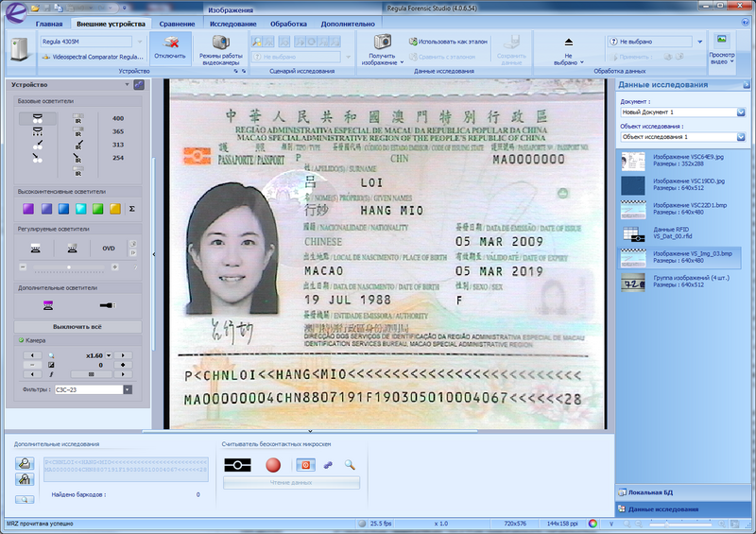The height and width of the screenshot is (534, 756).
Task: Select the purple high-intensity illuminator swatch
Action: pos(27,208)
